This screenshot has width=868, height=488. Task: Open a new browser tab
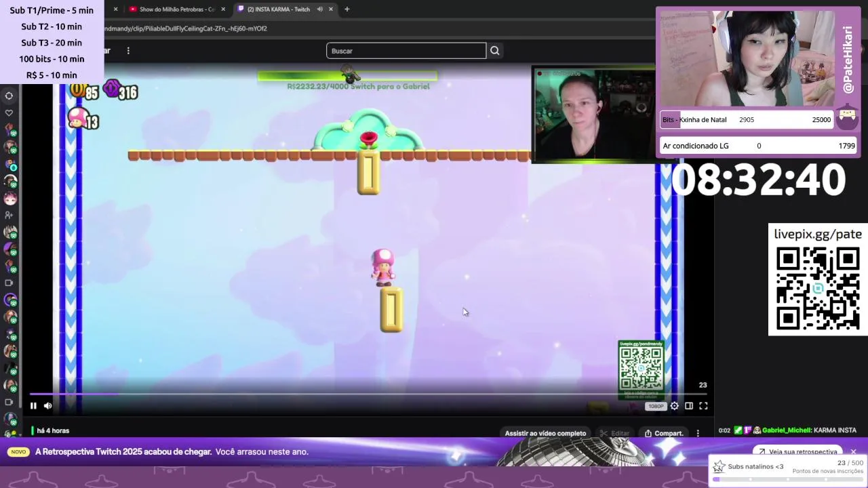point(347,9)
